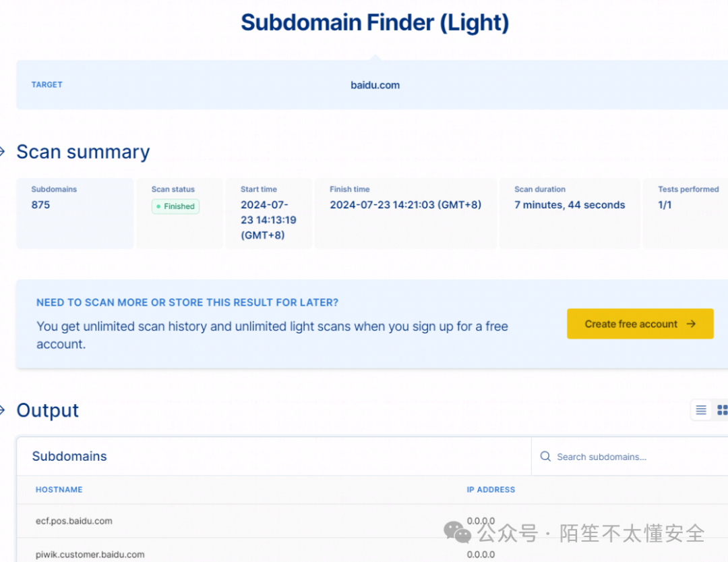The image size is (728, 562).
Task: Open the baidu.com target link
Action: click(375, 85)
